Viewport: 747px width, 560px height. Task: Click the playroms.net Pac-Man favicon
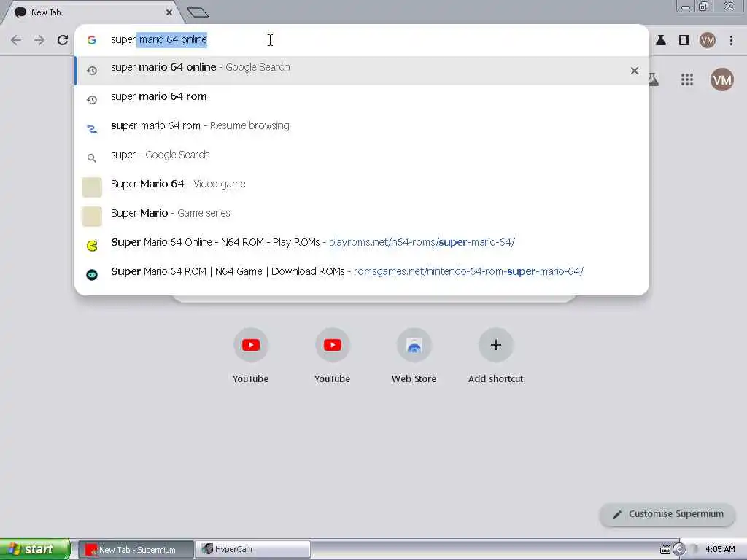click(92, 245)
